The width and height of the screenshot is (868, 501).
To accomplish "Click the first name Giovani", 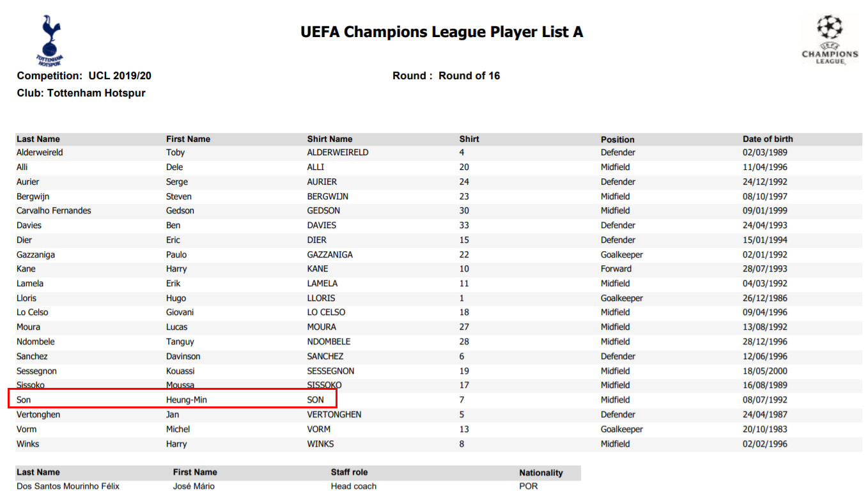I will click(180, 312).
